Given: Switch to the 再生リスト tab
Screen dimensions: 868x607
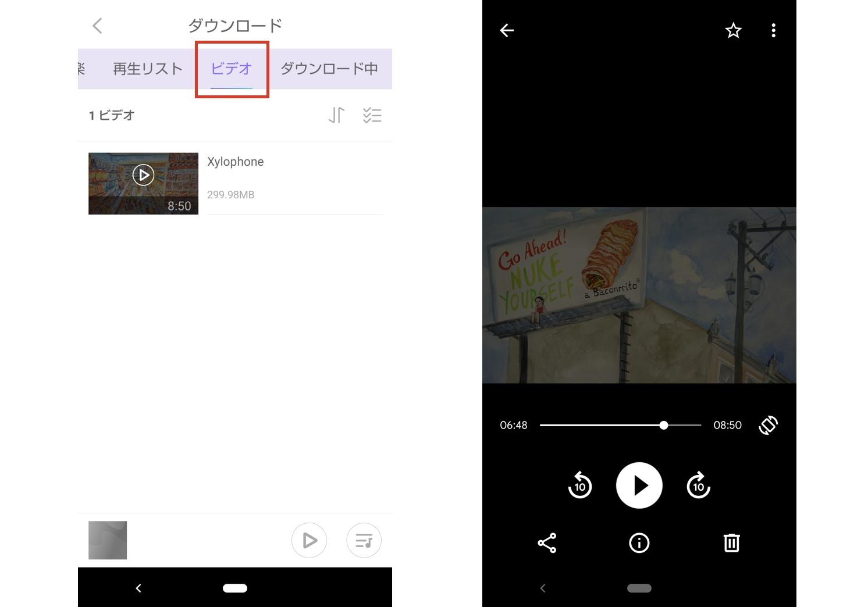Looking at the screenshot, I should (x=148, y=69).
